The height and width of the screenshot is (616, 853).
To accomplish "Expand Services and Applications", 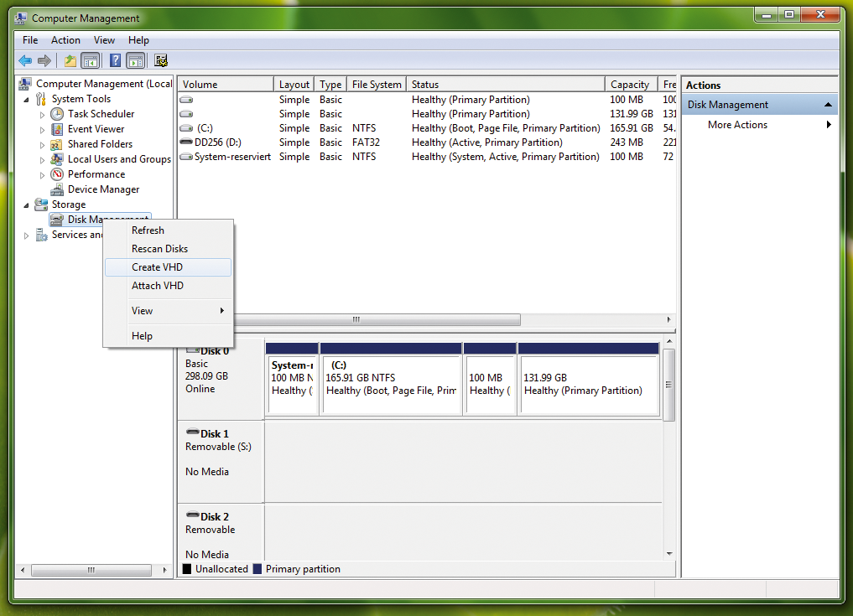I will tap(25, 235).
